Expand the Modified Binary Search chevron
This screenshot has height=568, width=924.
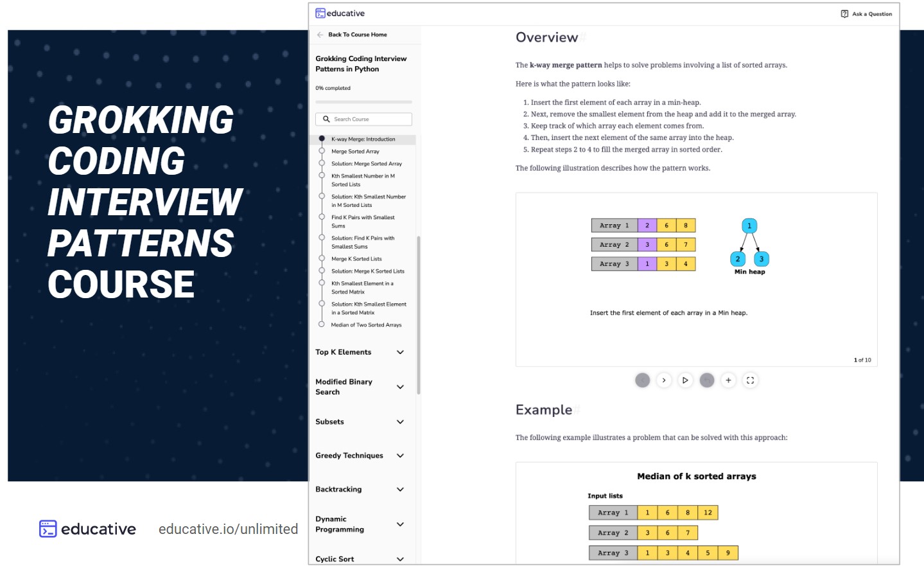pos(400,387)
